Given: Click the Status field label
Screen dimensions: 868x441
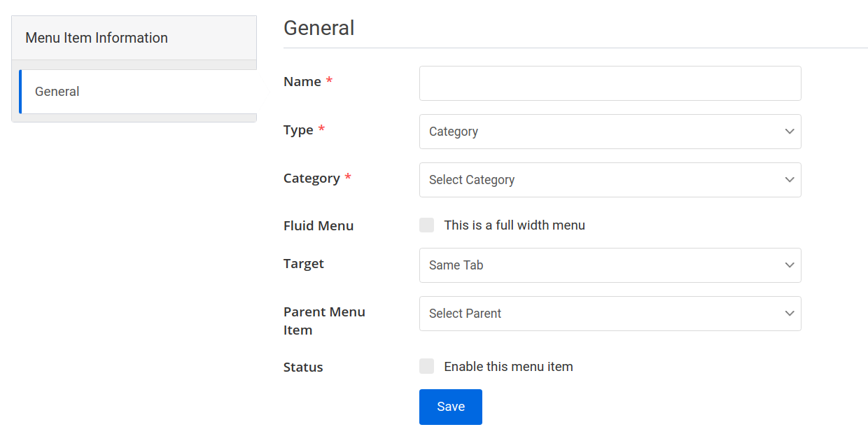Looking at the screenshot, I should [303, 366].
